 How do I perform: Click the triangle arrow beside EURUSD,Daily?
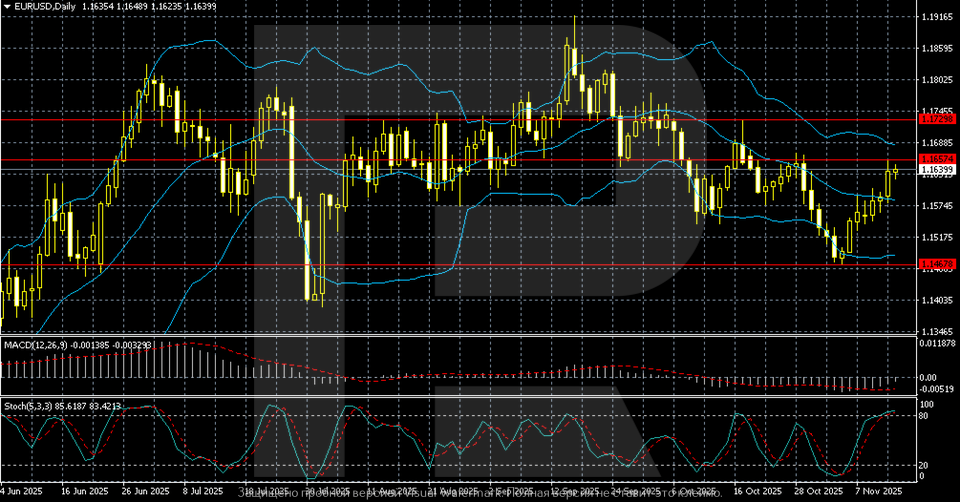tap(6, 6)
